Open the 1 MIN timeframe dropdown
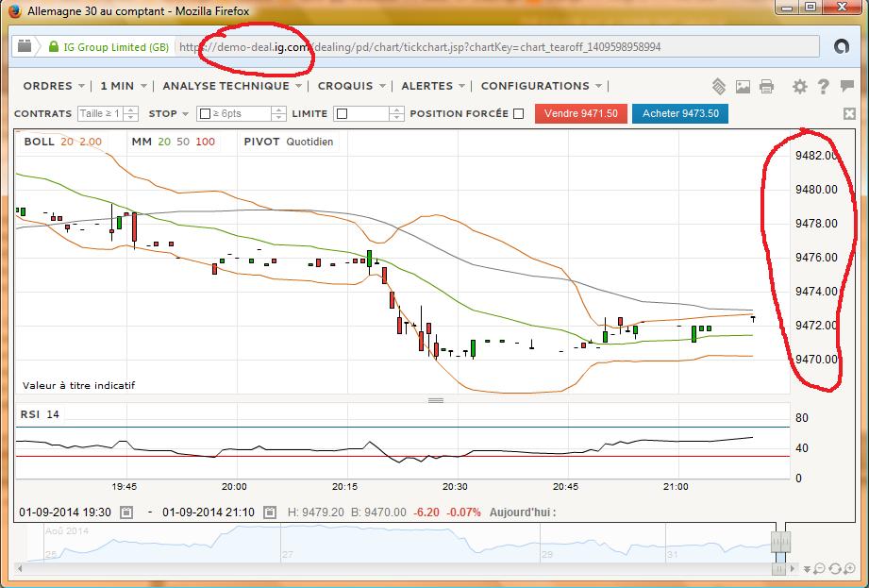 click(x=123, y=86)
